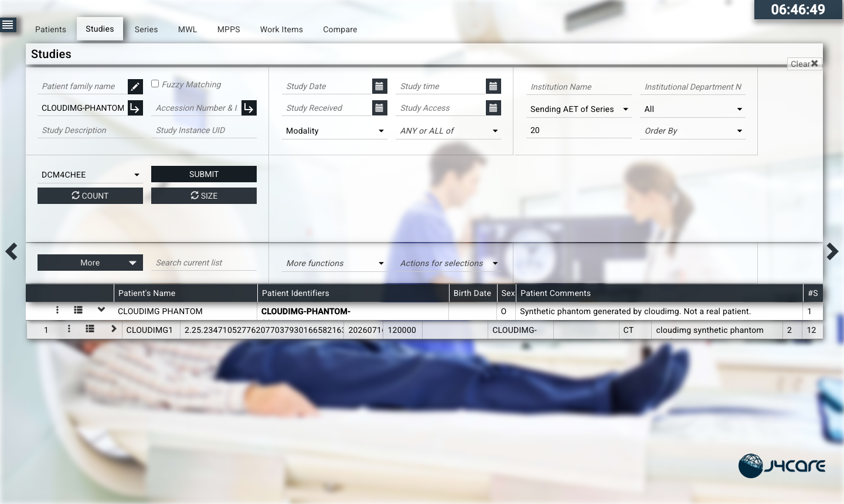Image resolution: width=844 pixels, height=504 pixels.
Task: Click the More button
Action: (90, 263)
